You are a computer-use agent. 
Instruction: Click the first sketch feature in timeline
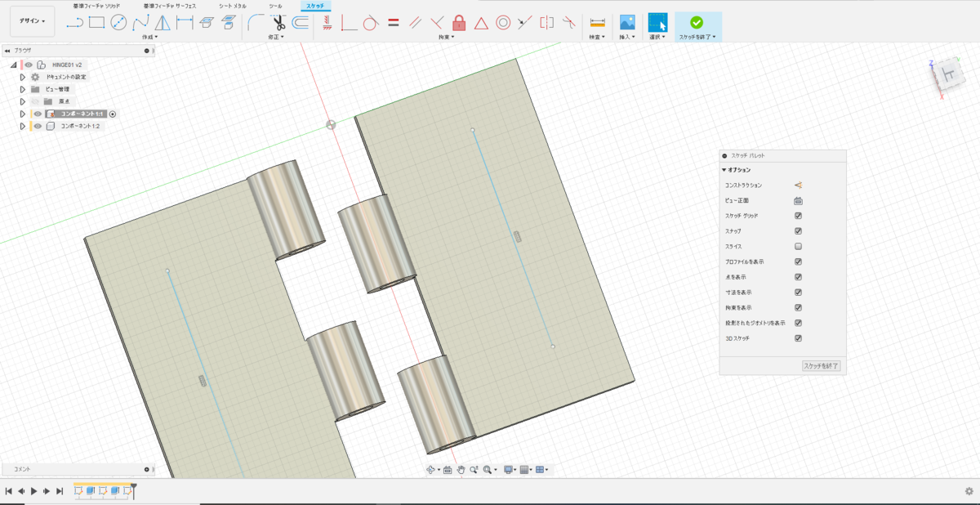[79, 491]
